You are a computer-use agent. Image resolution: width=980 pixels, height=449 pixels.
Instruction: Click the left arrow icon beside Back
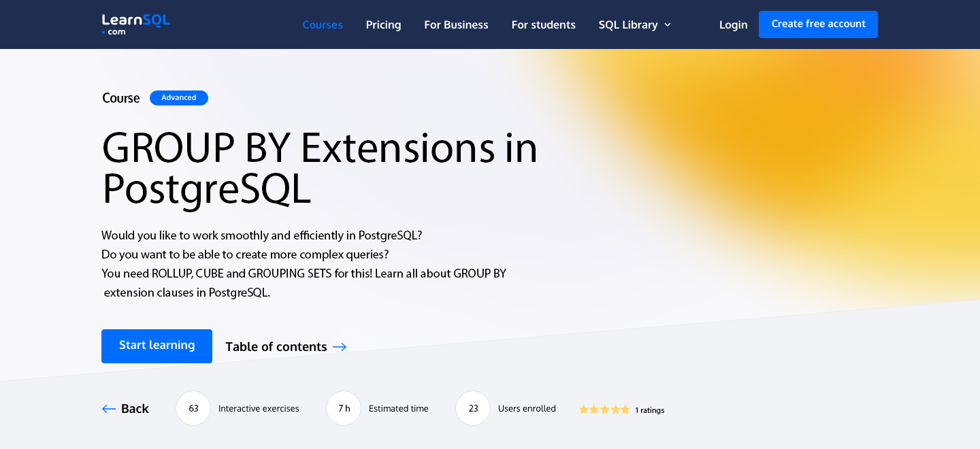(x=109, y=408)
